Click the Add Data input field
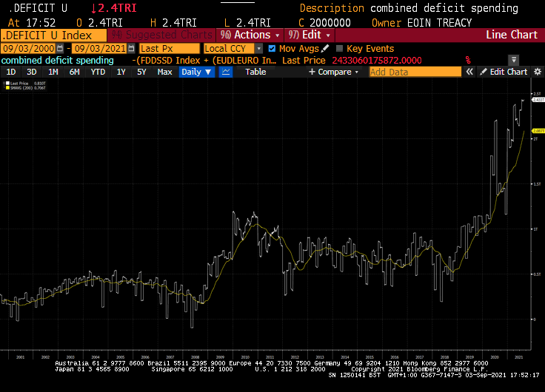 coord(415,72)
